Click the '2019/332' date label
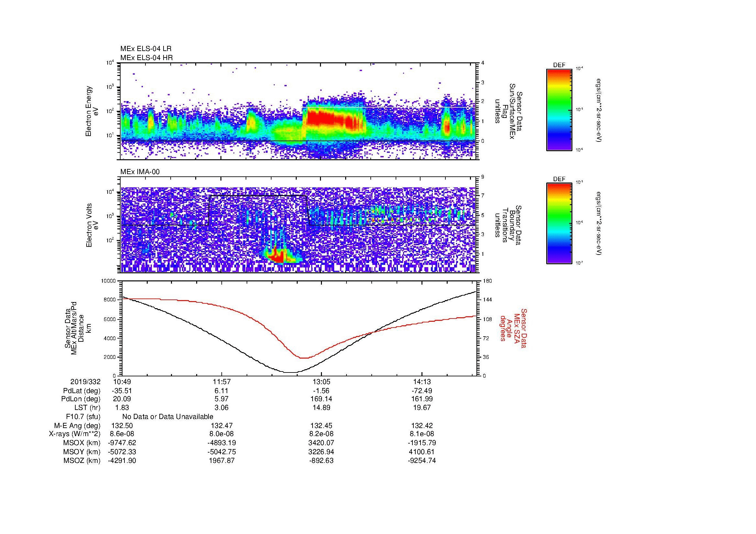Viewport: 756px width, 534px height. [x=85, y=382]
